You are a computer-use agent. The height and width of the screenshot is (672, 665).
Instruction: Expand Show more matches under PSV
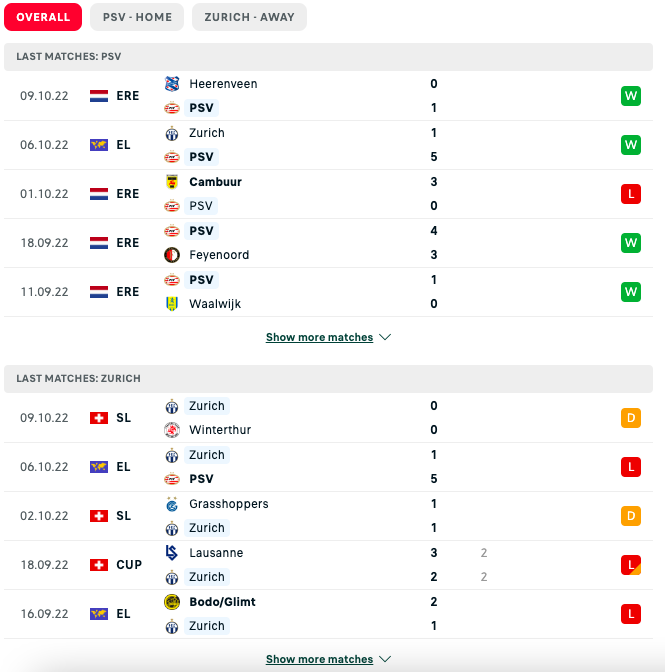point(319,338)
